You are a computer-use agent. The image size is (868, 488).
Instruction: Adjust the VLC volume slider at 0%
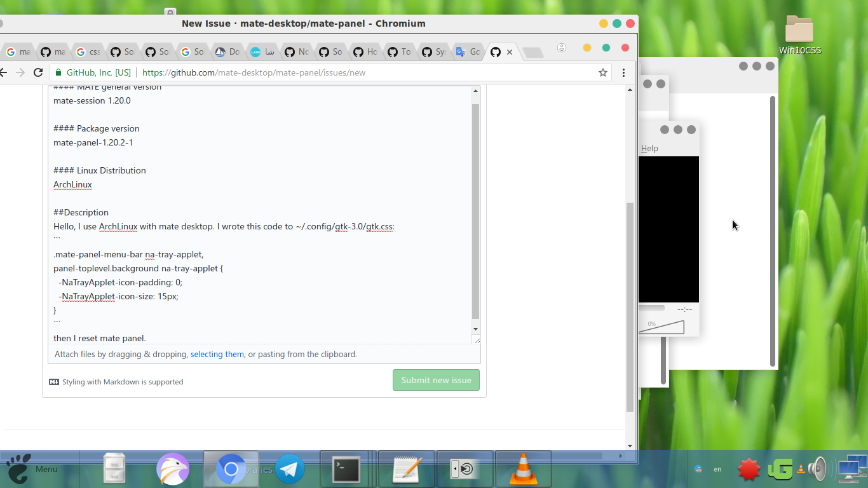tap(661, 327)
